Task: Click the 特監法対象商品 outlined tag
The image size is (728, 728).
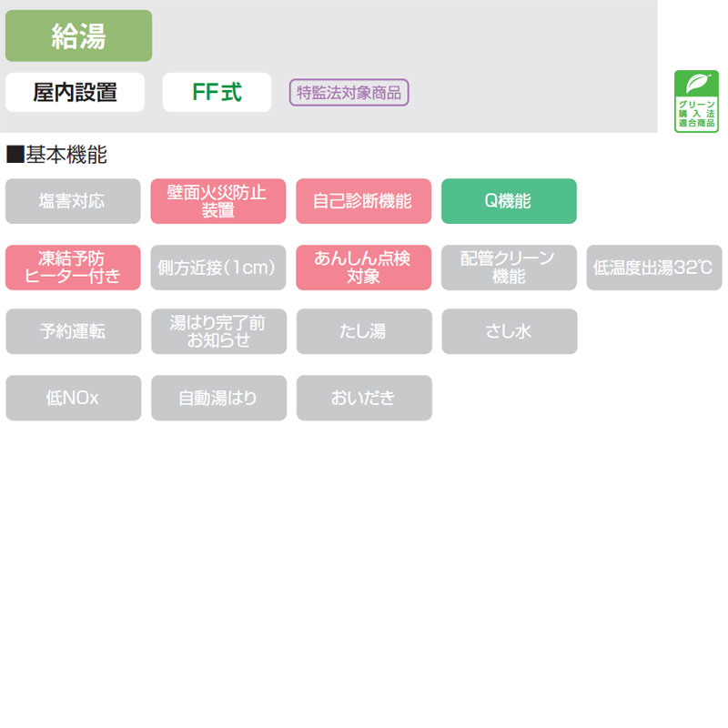Action: (x=349, y=92)
